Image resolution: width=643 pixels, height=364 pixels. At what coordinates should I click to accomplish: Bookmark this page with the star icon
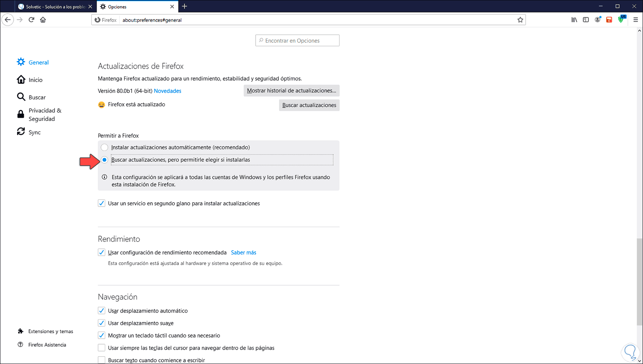[x=520, y=20]
